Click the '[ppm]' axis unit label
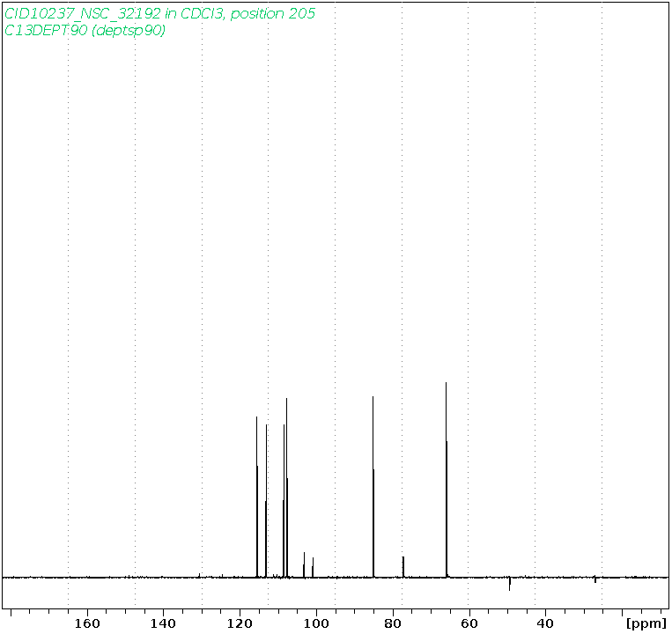 [x=646, y=623]
